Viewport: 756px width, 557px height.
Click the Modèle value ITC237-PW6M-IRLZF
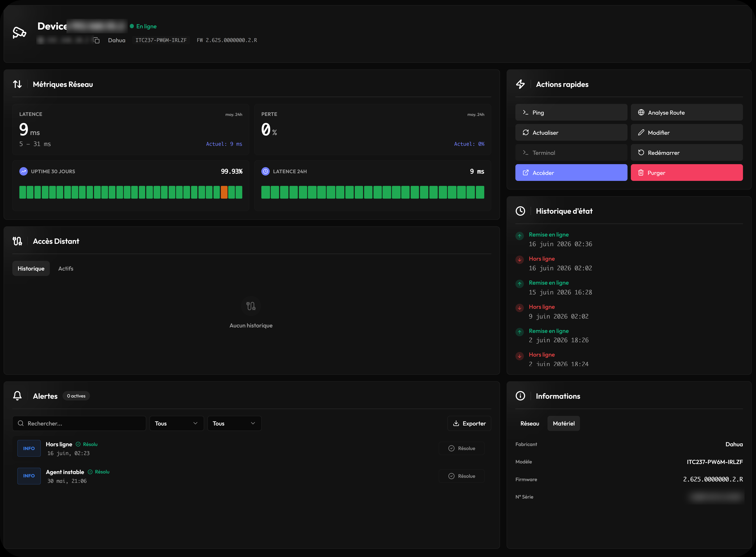coord(715,462)
